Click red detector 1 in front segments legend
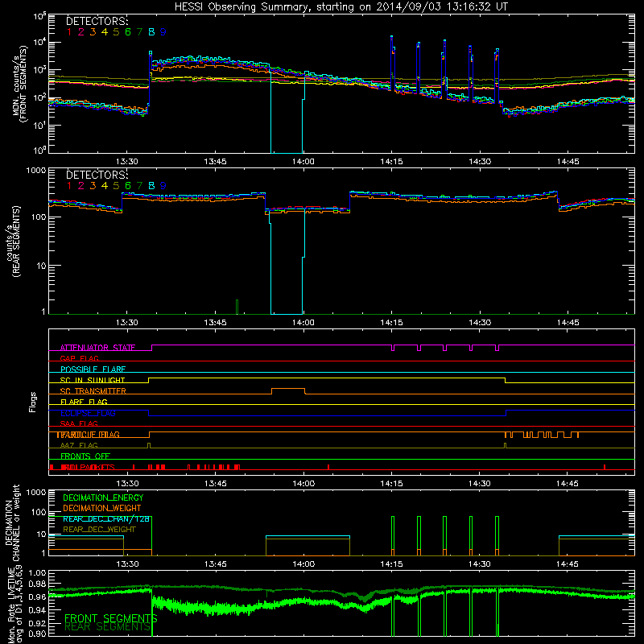Viewport: 644px width, 644px height. (69, 32)
